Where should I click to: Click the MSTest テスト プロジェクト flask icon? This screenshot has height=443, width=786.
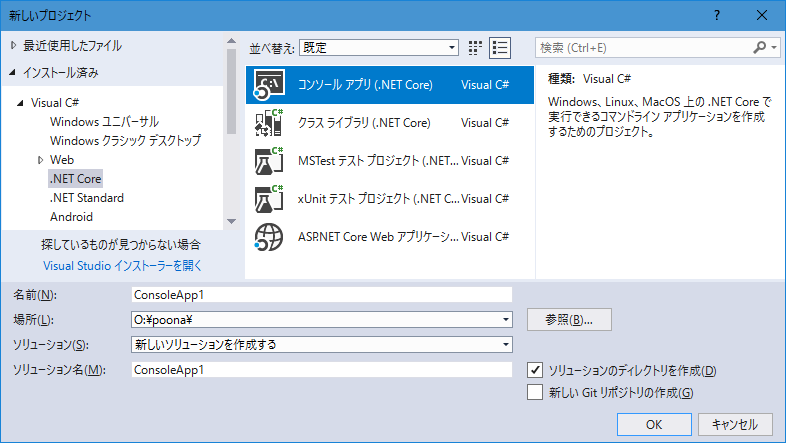tap(269, 161)
